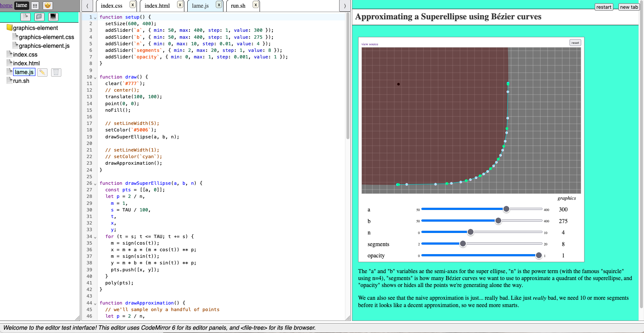Click the new folder icon

point(39,17)
